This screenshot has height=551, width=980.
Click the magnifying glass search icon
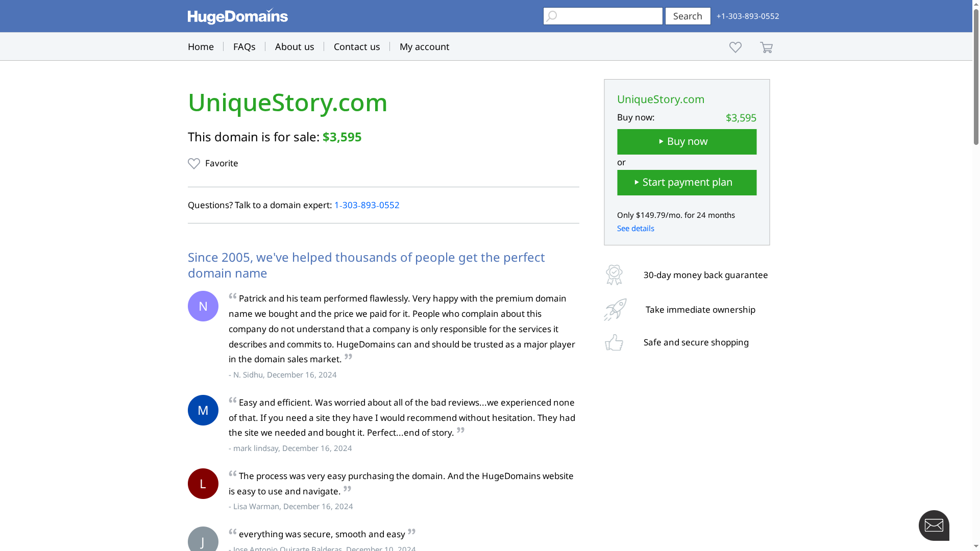[x=551, y=16]
